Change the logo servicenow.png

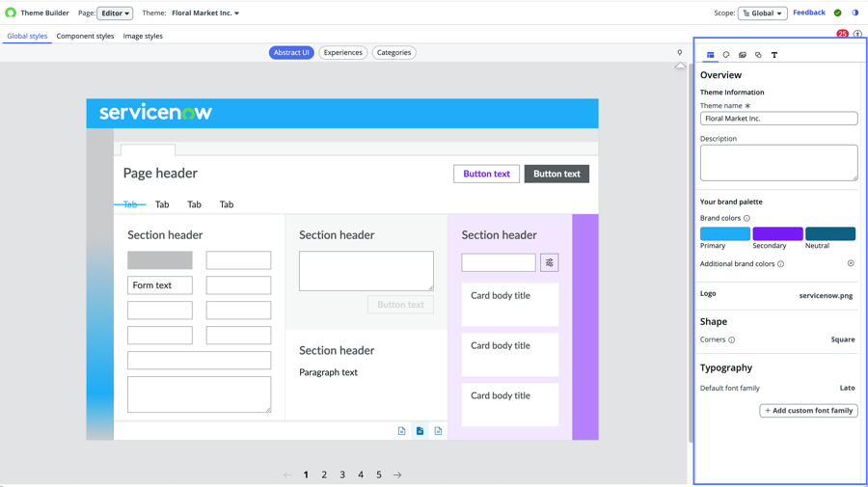pos(826,295)
